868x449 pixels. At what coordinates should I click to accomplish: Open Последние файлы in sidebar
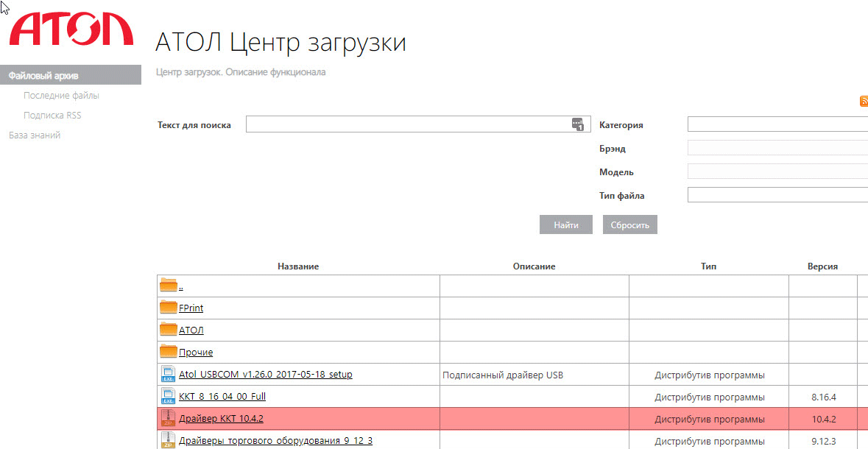click(x=61, y=96)
